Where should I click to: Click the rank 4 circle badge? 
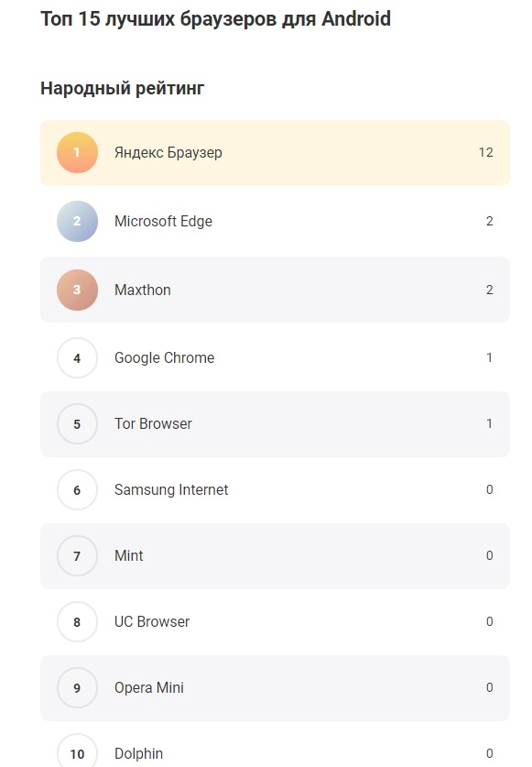(77, 358)
